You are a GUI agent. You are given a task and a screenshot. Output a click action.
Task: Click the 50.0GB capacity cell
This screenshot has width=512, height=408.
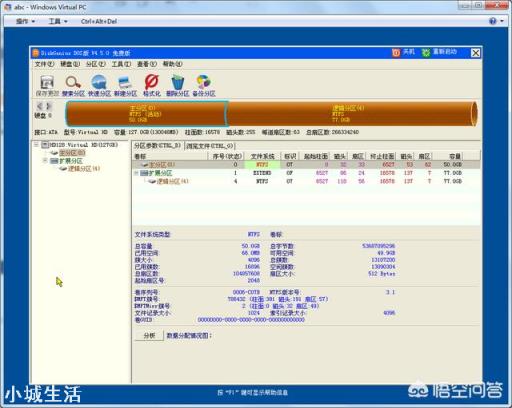452,165
